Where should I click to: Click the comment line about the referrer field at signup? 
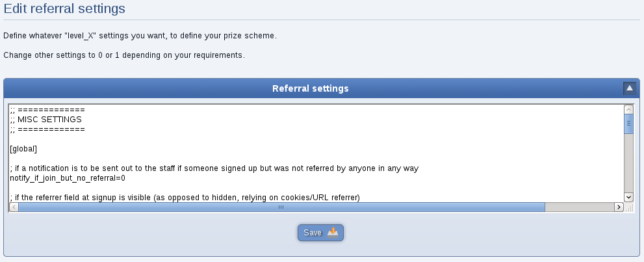point(185,198)
